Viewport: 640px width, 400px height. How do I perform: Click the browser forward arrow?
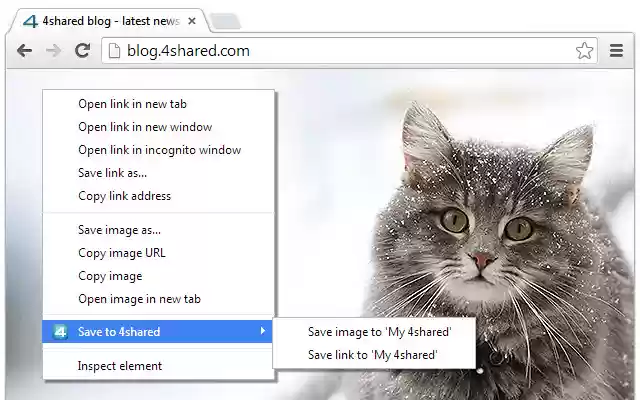(x=53, y=51)
